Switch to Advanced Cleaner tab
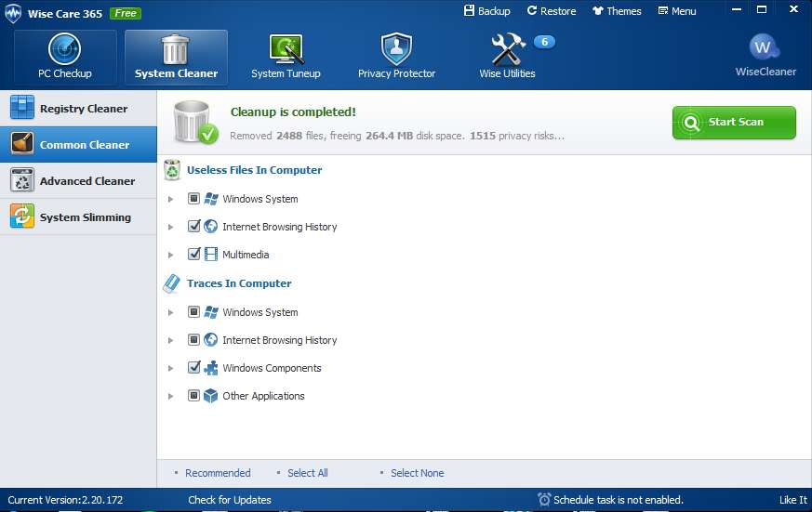 [78, 180]
